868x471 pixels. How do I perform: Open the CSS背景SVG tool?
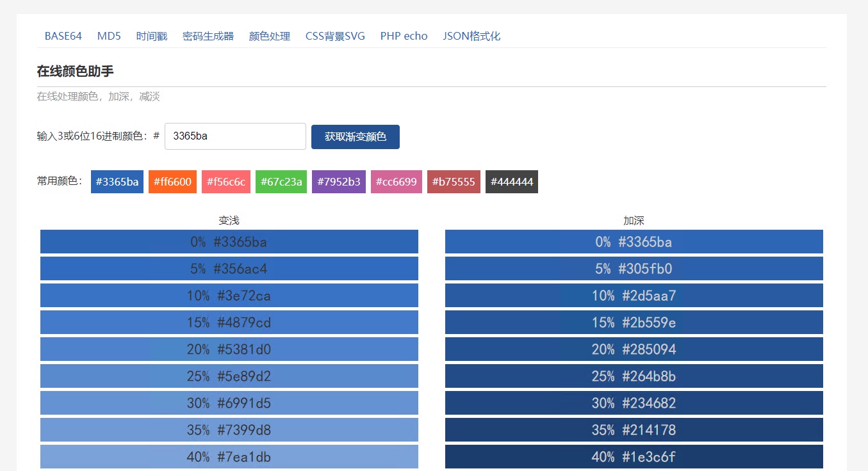point(335,36)
